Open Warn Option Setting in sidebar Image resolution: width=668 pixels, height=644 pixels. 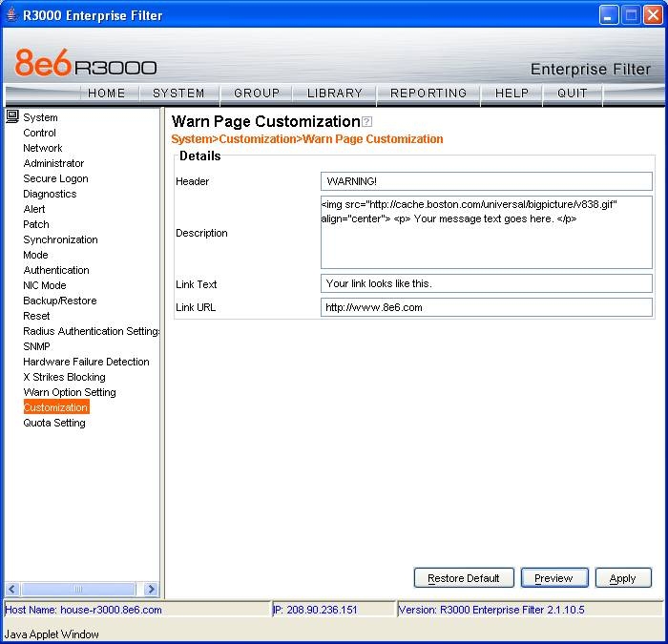click(x=70, y=392)
